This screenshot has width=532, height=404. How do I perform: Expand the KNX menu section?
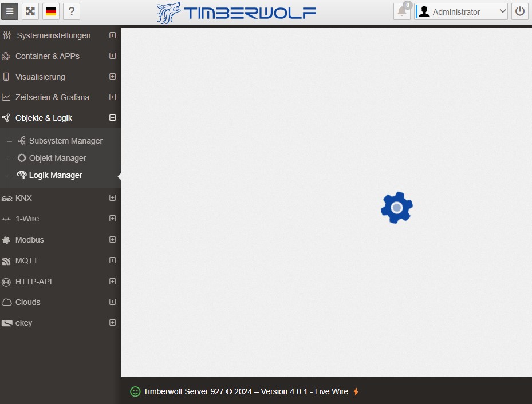(x=112, y=198)
